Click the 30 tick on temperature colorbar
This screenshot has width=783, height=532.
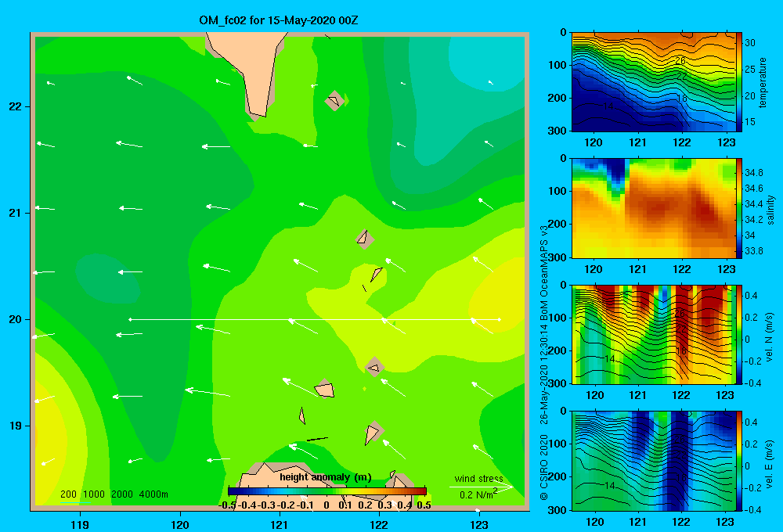click(750, 43)
